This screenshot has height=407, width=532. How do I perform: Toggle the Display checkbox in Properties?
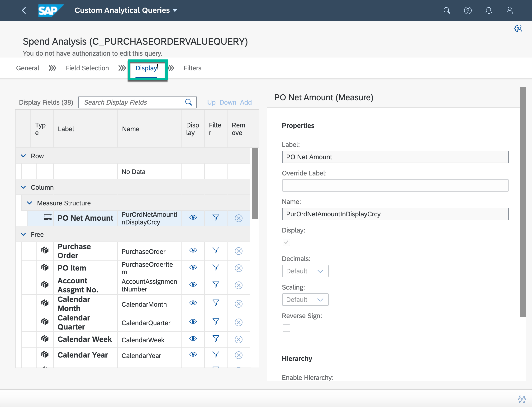[x=286, y=242]
